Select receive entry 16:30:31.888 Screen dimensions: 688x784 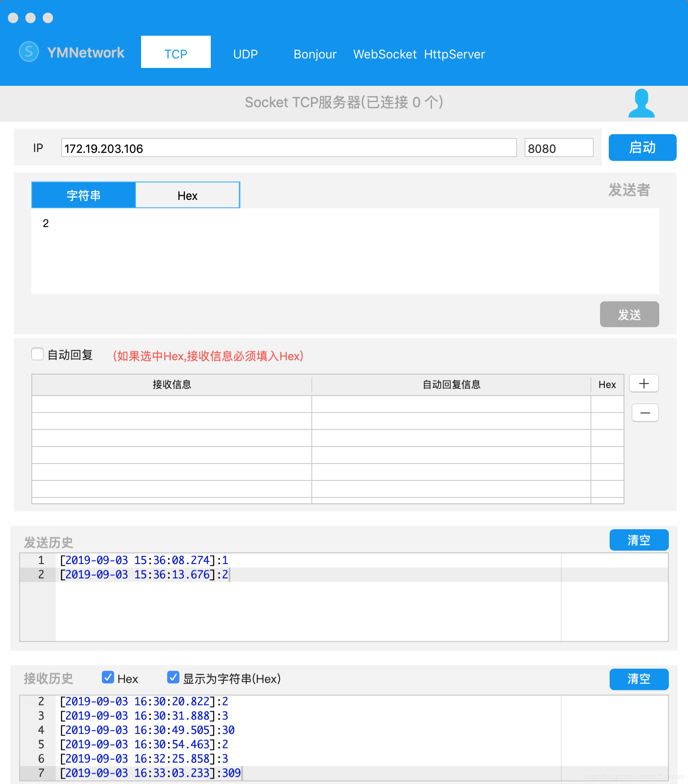point(144,716)
